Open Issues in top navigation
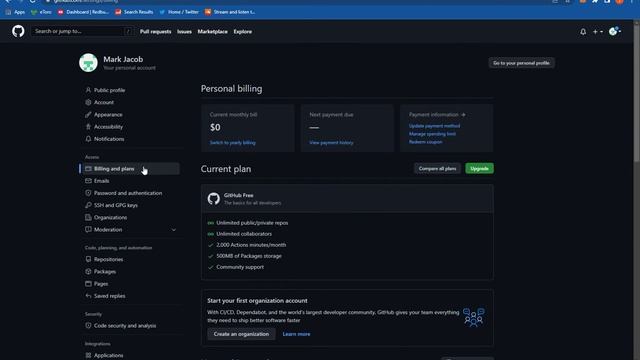 tap(184, 31)
